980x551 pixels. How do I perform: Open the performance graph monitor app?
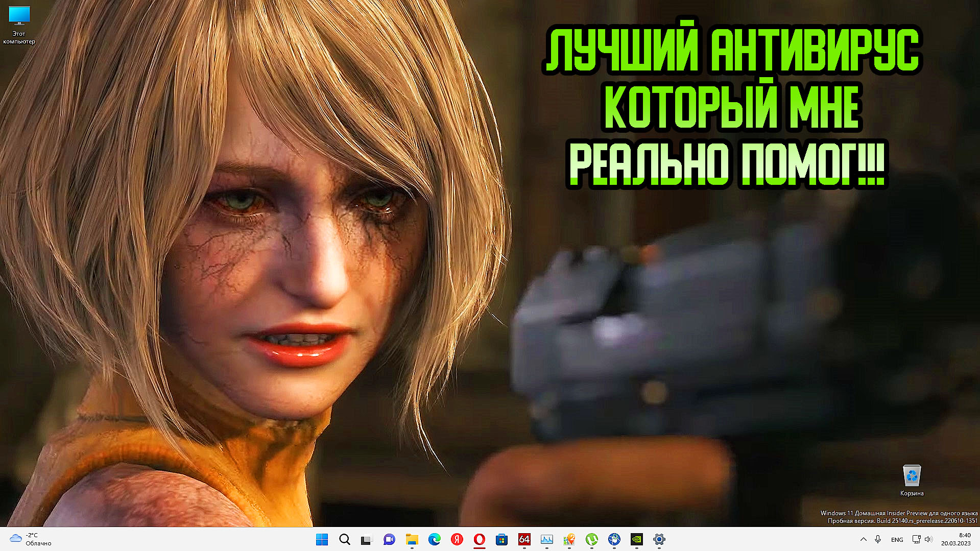coord(546,539)
